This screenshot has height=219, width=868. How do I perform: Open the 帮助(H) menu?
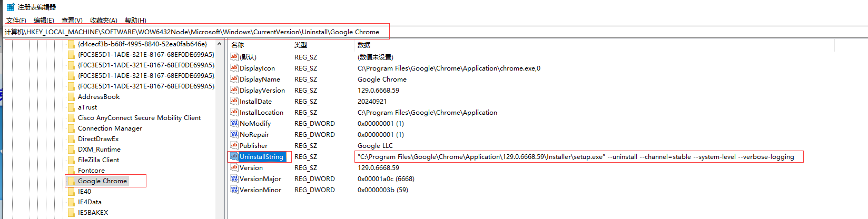tap(135, 20)
